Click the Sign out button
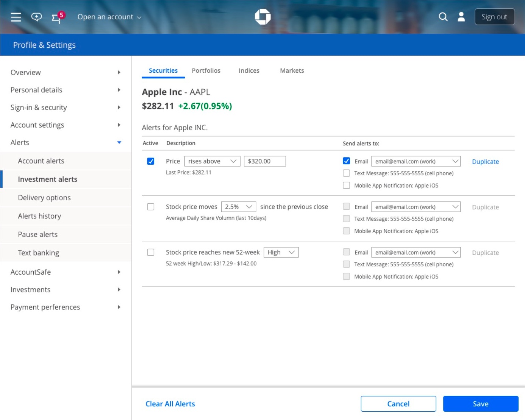This screenshot has height=420, width=525. (x=494, y=17)
